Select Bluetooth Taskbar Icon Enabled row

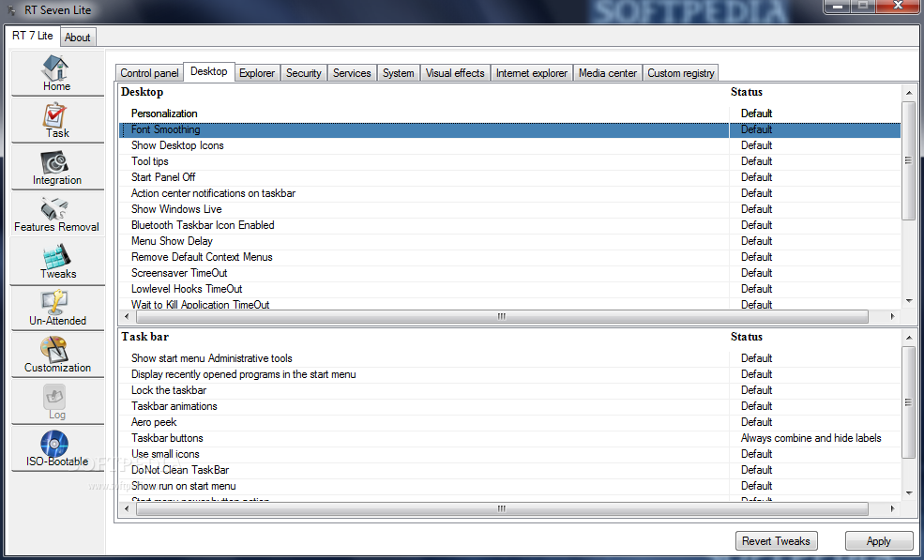click(510, 225)
